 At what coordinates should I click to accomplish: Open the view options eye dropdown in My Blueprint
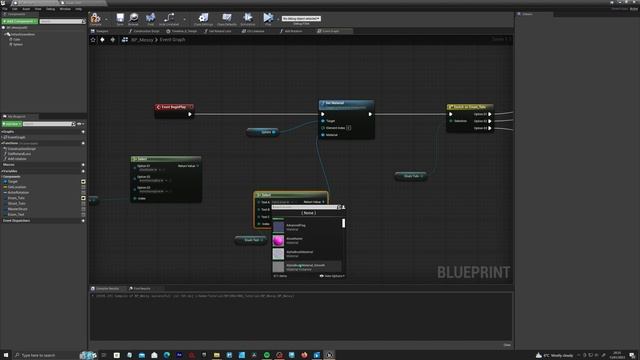[80, 124]
